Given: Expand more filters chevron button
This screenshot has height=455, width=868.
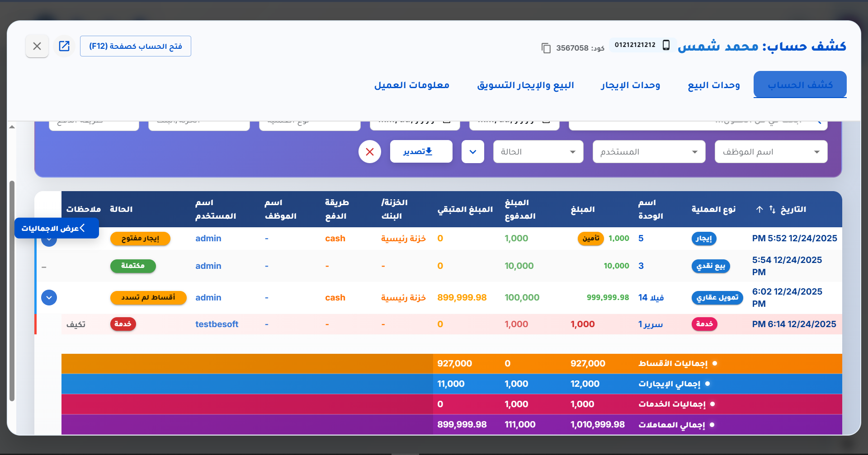Looking at the screenshot, I should point(473,152).
